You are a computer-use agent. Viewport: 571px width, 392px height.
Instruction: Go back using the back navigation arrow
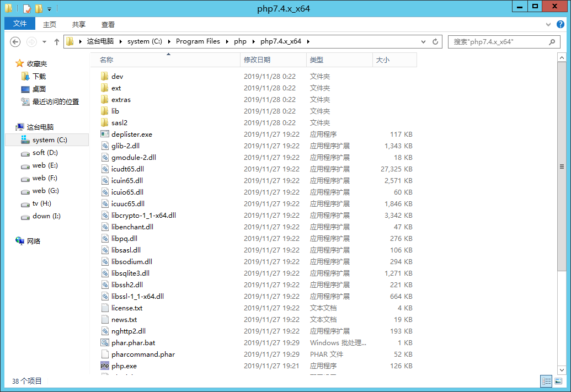[15, 41]
